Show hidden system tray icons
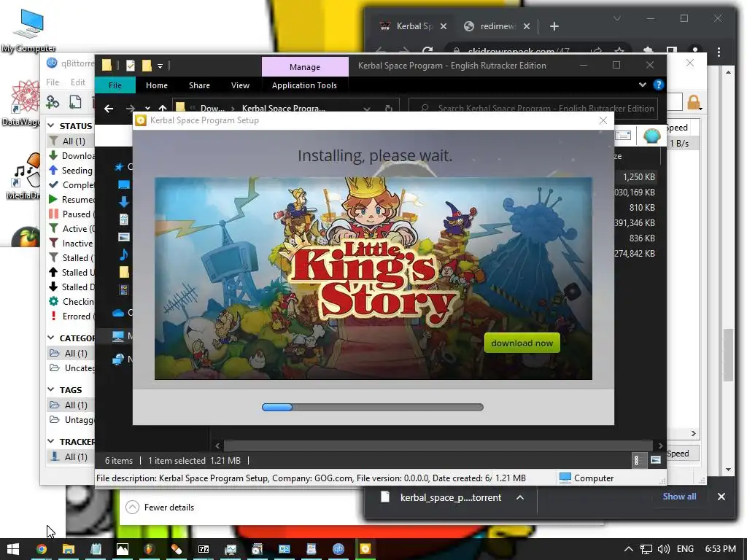747x560 pixels. [629, 549]
